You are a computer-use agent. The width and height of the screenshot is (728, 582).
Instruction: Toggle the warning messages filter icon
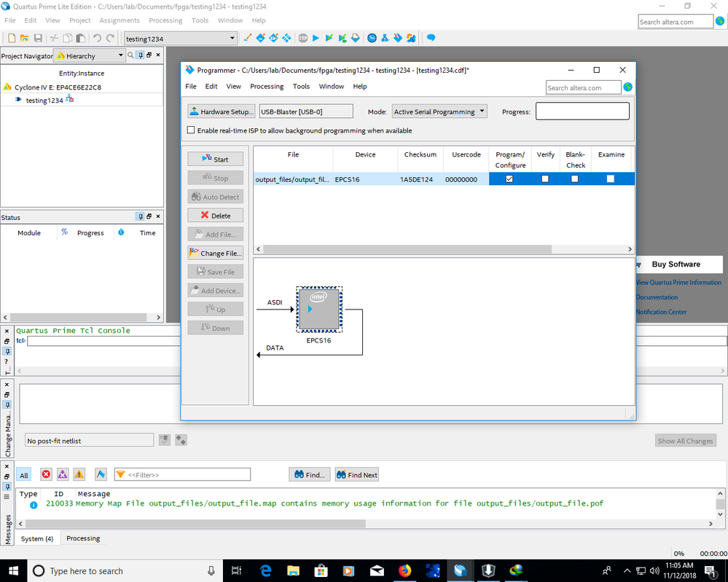[79, 474]
